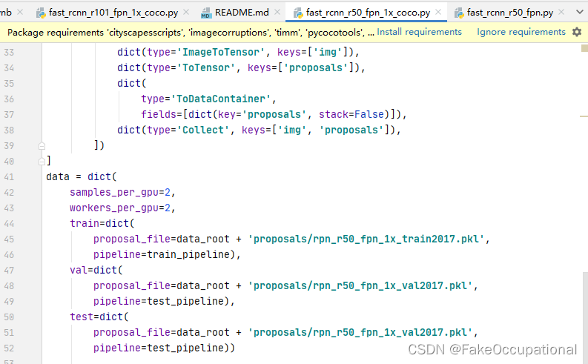This screenshot has width=588, height=364.
Task: Click Python file icon on fast_rcnn_r50_fpn.py tab
Action: tap(459, 13)
